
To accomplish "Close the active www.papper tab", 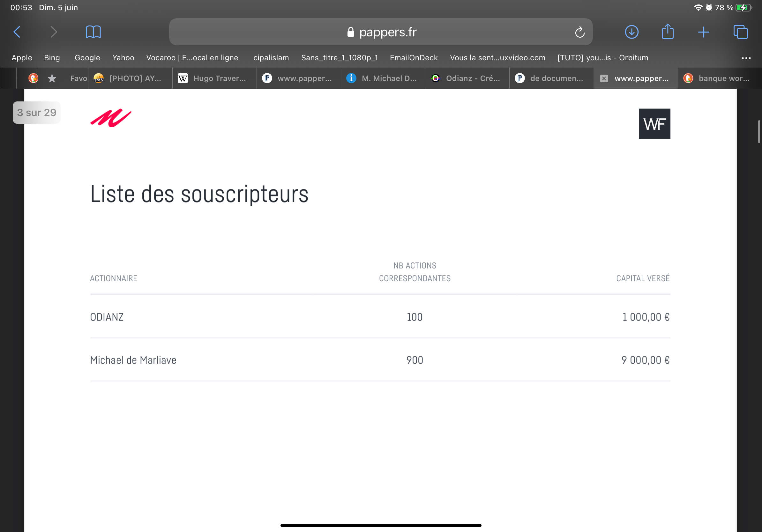I will (604, 78).
